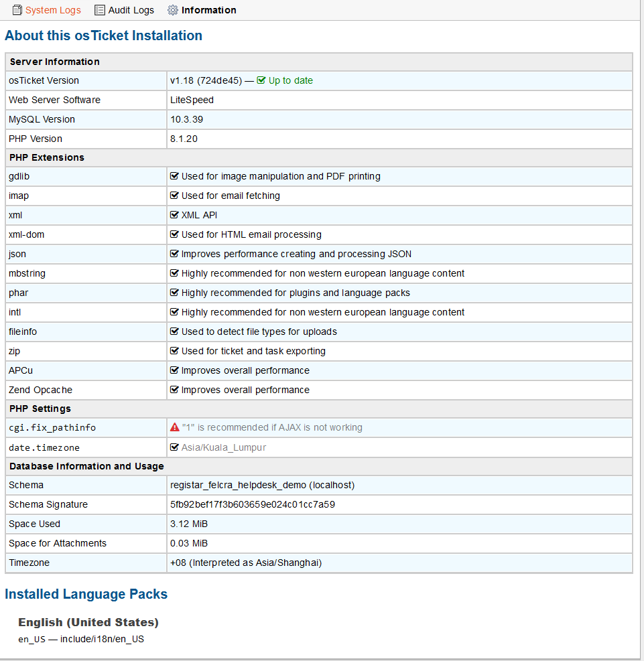Click the image manipulation and PDF printing description
Image resolution: width=644 pixels, height=661 pixels.
pos(281,176)
